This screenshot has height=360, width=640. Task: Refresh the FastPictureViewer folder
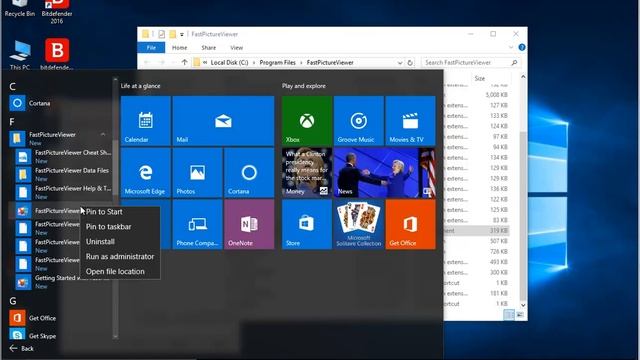[x=410, y=62]
